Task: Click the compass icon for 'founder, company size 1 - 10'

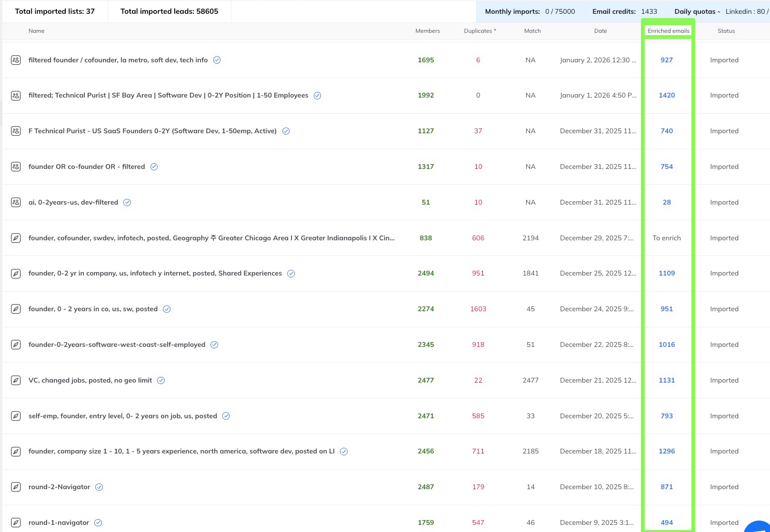Action: [x=16, y=452]
